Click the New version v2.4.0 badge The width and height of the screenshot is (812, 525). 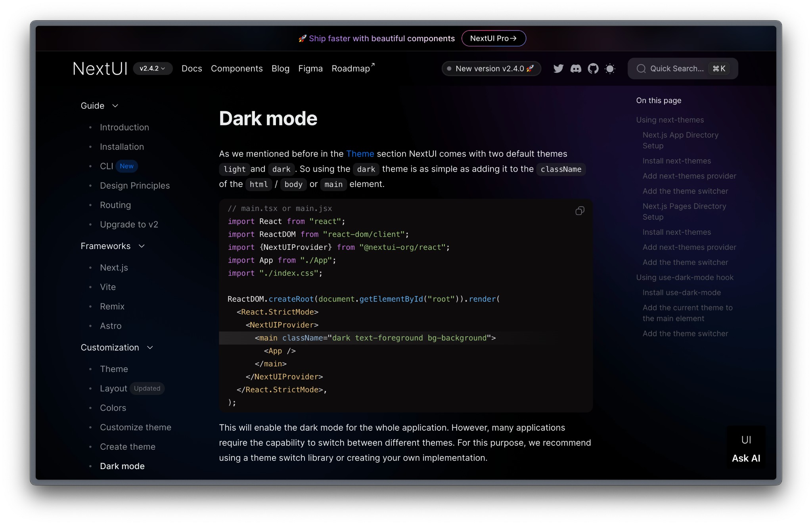[x=491, y=68]
